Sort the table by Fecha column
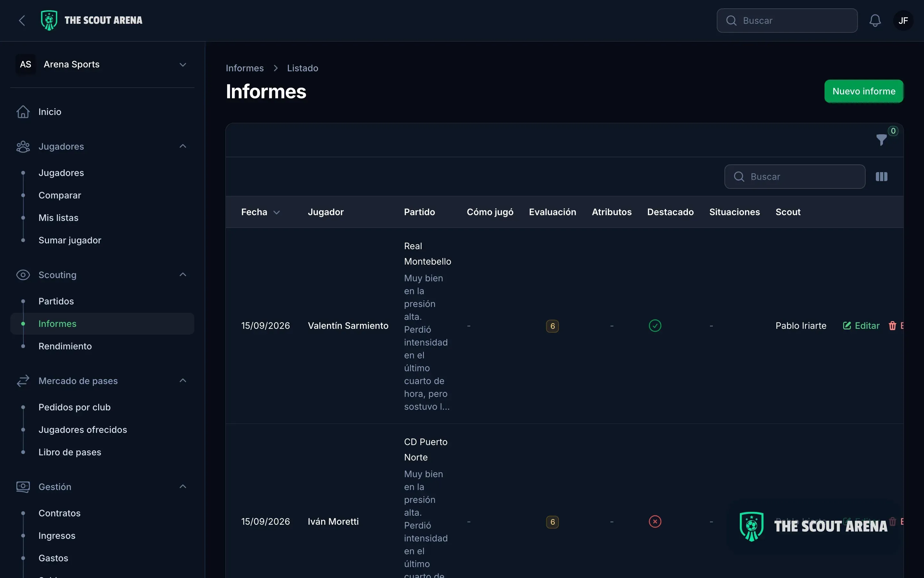This screenshot has height=578, width=924. point(261,212)
